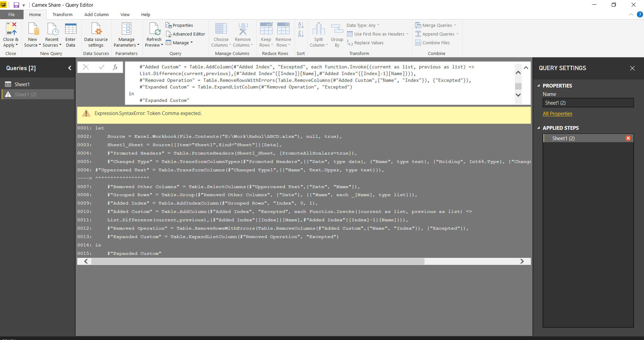Click the save icon in title bar

pyautogui.click(x=16, y=5)
